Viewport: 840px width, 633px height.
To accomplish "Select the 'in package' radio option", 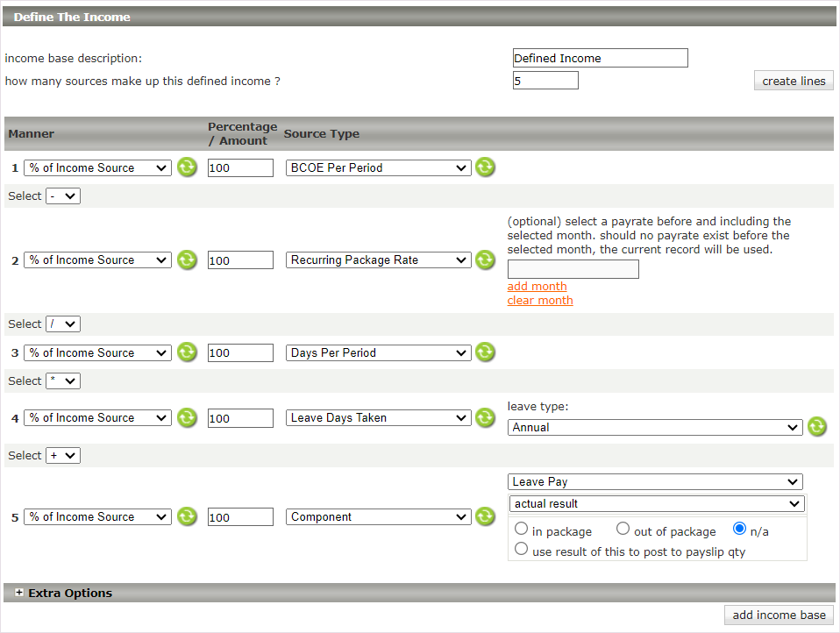I will (x=522, y=529).
